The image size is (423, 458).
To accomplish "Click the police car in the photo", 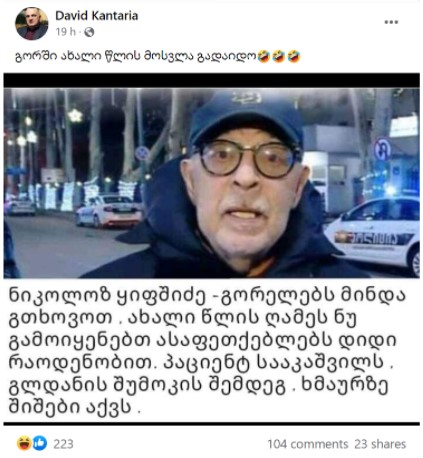I will (373, 234).
